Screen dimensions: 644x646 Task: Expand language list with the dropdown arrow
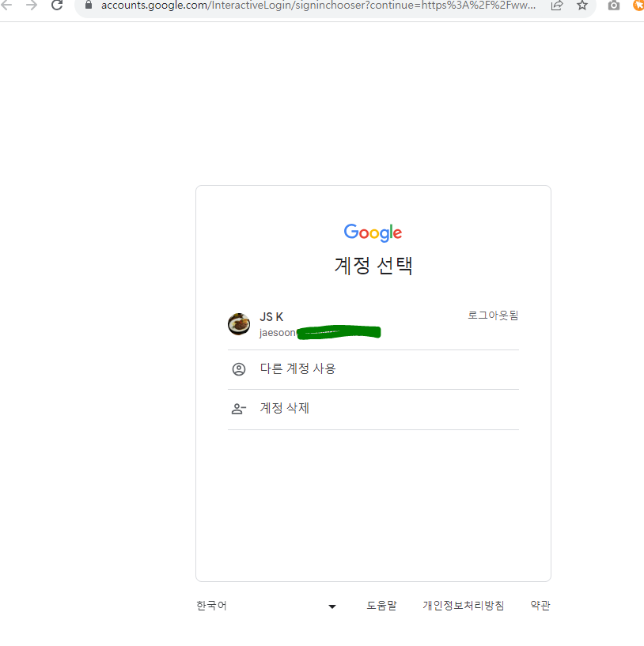coord(332,606)
